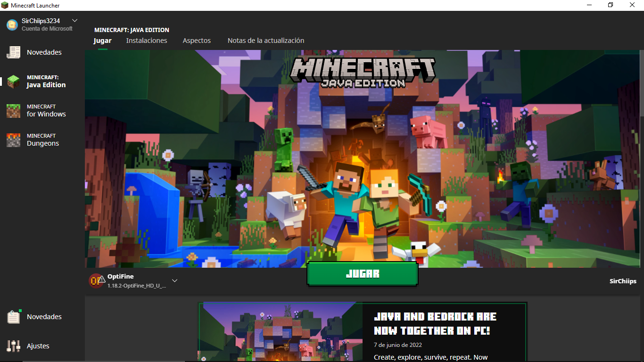Click the bottom Novedades clipboard icon
Image resolution: width=644 pixels, height=362 pixels.
(x=13, y=317)
